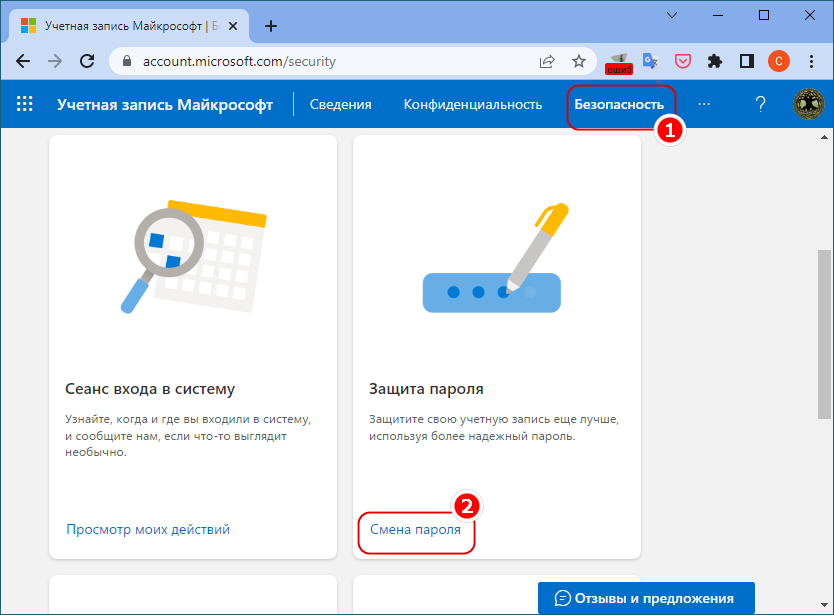Go to Учетная запись Майкрософт home
This screenshot has width=834, height=615.
tap(165, 104)
